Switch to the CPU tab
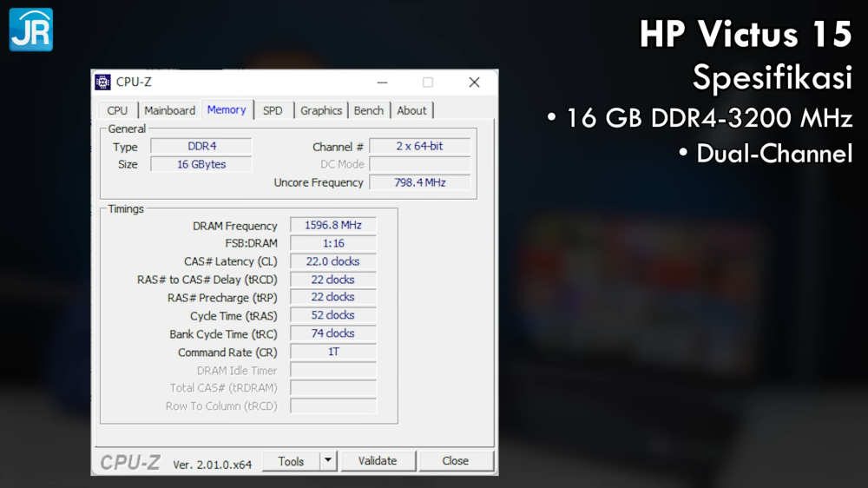Image resolution: width=868 pixels, height=488 pixels. (x=117, y=110)
